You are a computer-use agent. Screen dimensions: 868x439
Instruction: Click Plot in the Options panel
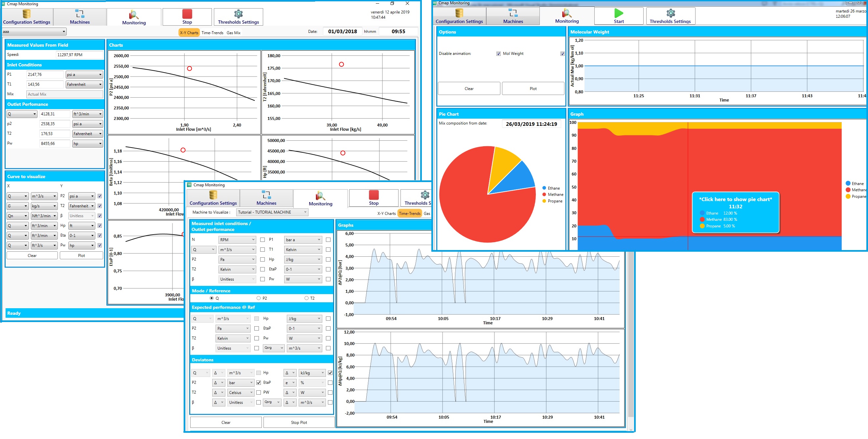[533, 89]
